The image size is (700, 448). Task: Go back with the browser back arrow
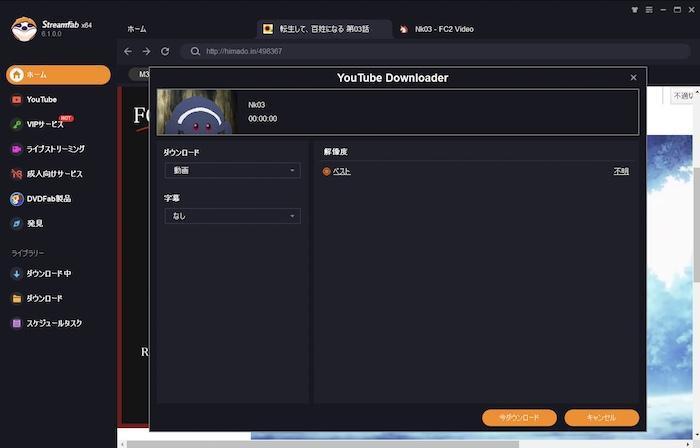tap(128, 51)
